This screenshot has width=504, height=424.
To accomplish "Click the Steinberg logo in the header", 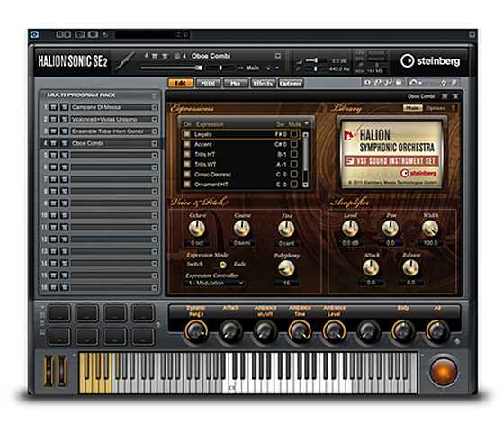I will tap(430, 60).
